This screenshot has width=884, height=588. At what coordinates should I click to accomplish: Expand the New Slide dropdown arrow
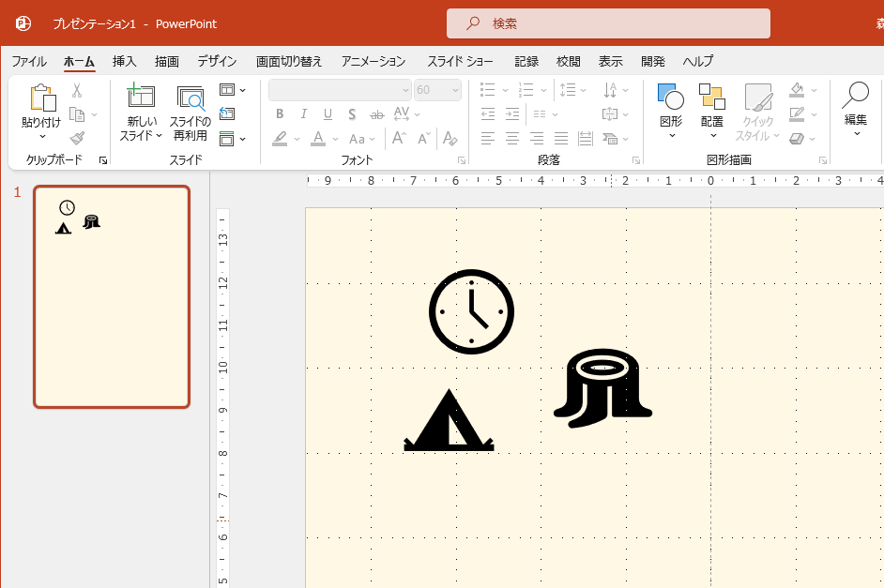click(160, 136)
